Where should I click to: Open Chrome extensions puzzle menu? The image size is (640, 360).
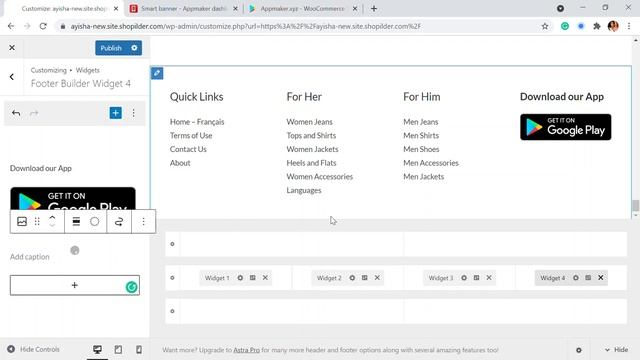pyautogui.click(x=597, y=26)
